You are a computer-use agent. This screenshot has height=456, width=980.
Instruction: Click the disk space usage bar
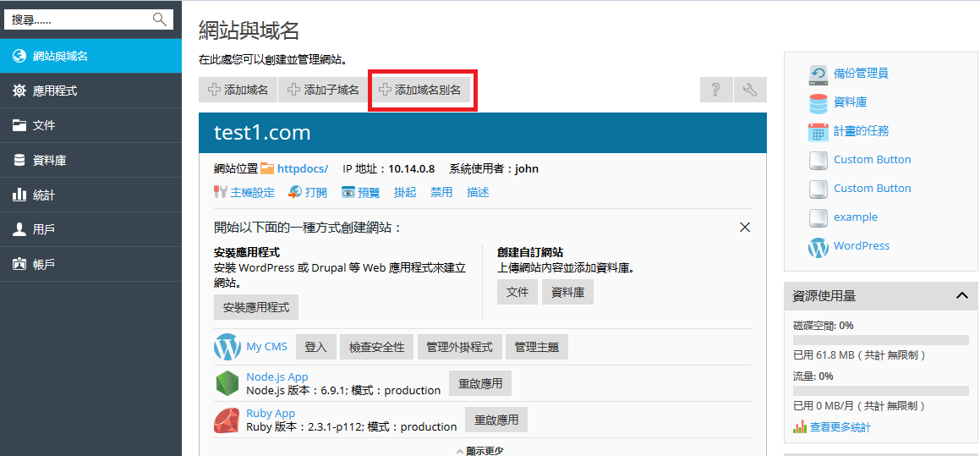point(880,340)
